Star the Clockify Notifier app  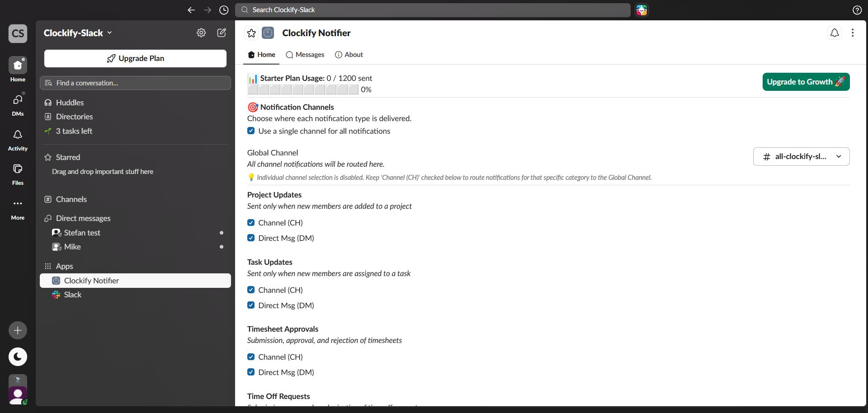tap(251, 33)
